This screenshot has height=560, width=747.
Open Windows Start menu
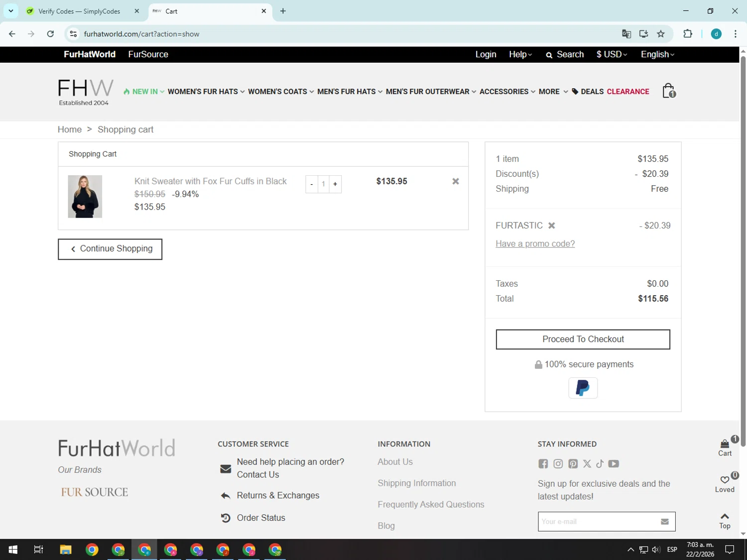pyautogui.click(x=13, y=550)
